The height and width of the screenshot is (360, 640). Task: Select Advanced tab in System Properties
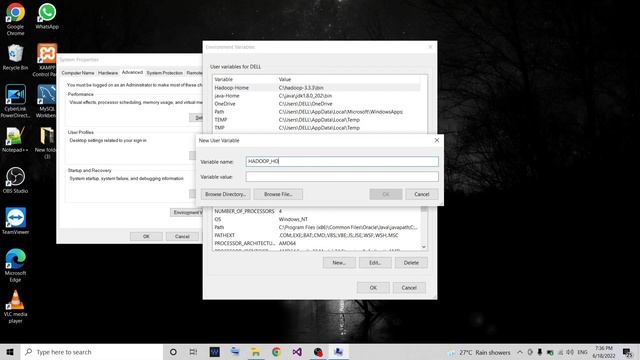(x=132, y=72)
